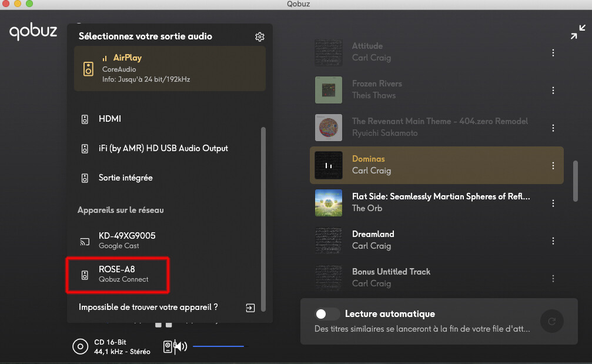Click the AirPlay speaker icon

88,69
